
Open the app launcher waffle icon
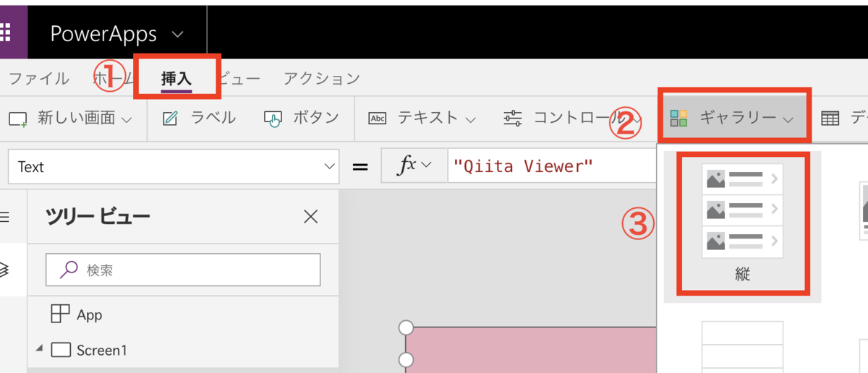5,33
